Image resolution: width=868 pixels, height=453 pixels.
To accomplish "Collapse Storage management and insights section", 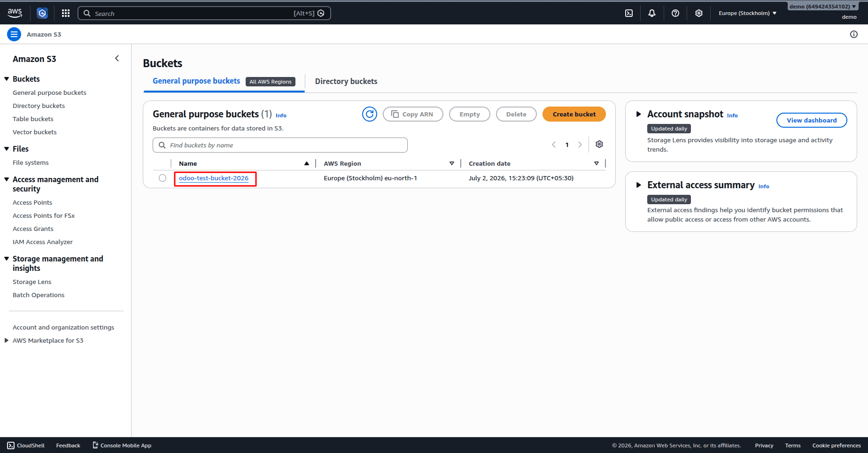I will point(7,259).
